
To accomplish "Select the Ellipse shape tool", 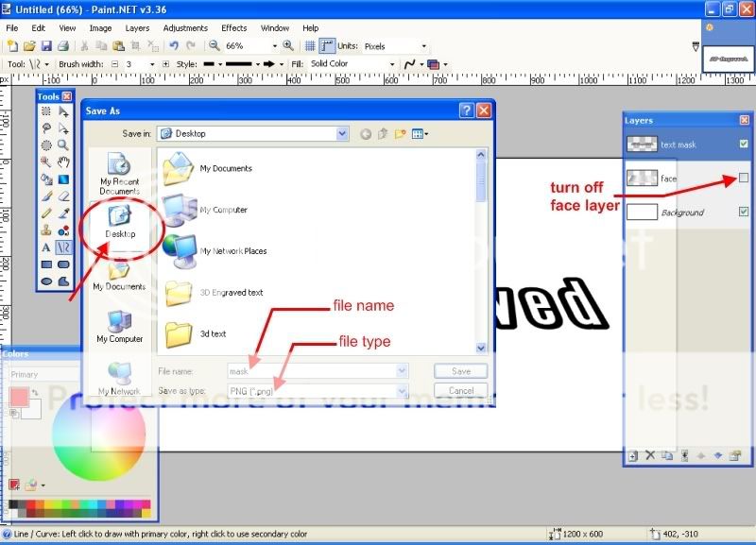I will click(x=46, y=281).
